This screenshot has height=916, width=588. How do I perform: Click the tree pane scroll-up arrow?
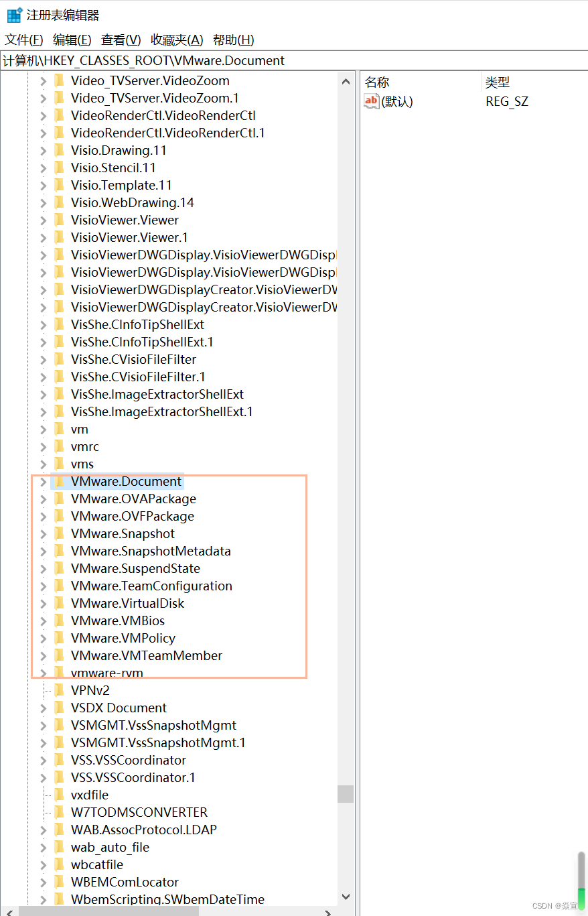346,82
